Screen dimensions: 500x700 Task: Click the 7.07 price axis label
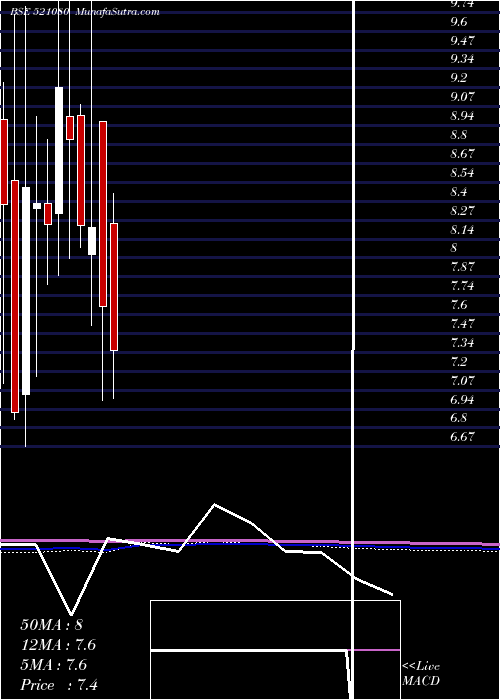(462, 381)
